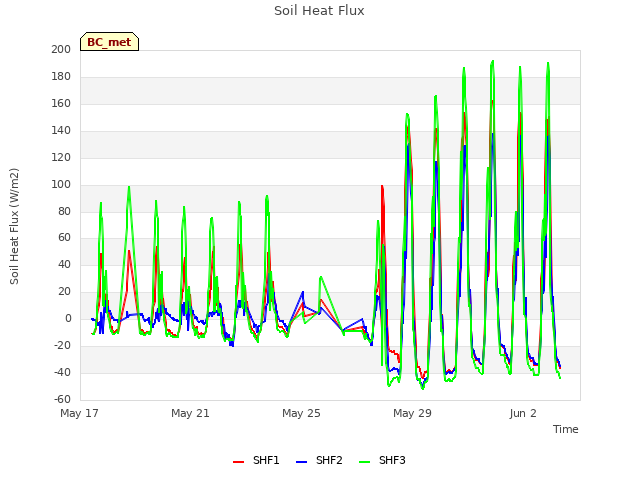Click the 20 y-axis label

point(64,291)
